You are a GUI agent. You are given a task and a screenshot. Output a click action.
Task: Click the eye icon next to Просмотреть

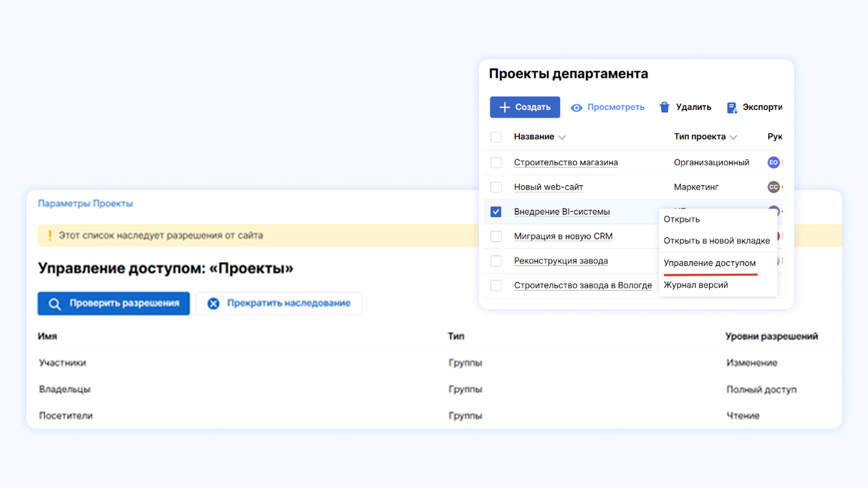click(576, 108)
